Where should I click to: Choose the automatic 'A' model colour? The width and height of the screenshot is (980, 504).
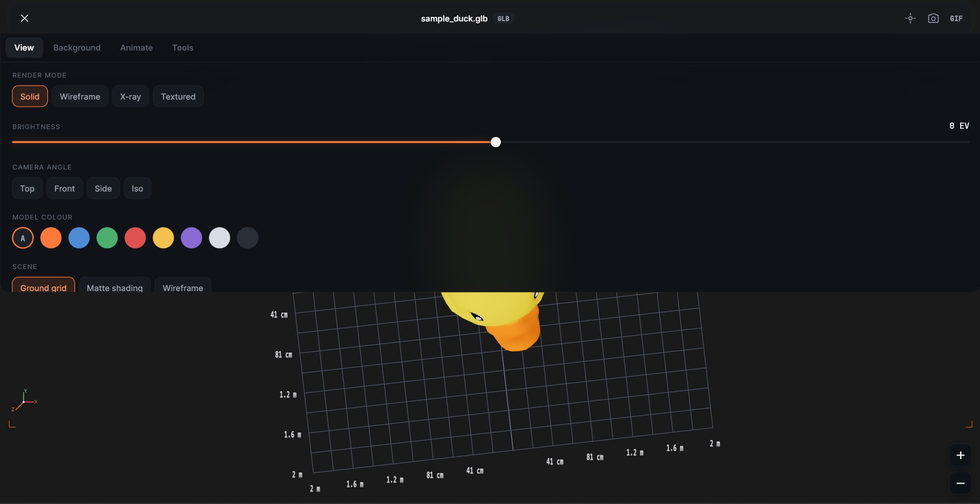pos(23,238)
